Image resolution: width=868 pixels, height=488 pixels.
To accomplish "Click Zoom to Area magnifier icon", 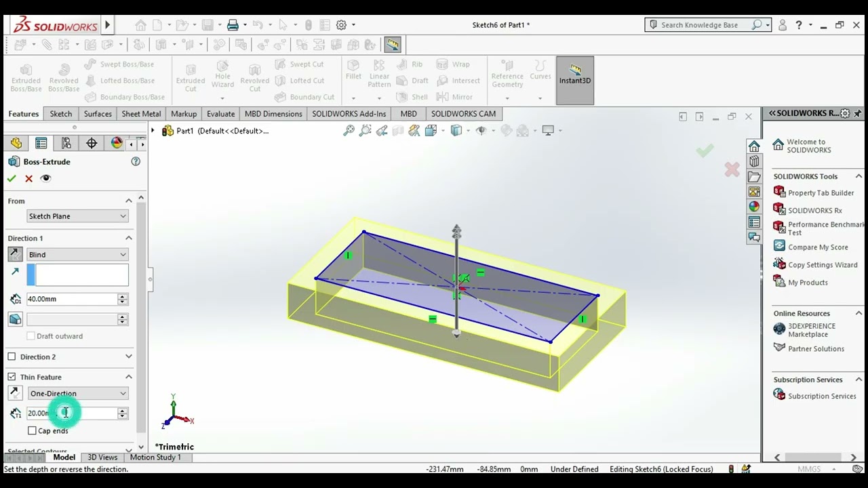I will pyautogui.click(x=365, y=131).
